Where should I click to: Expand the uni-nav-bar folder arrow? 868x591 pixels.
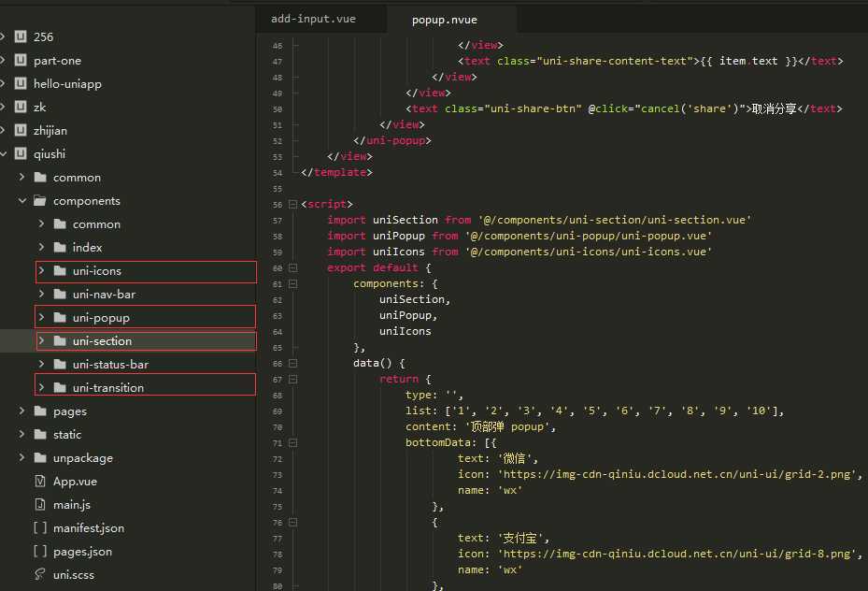tap(41, 294)
